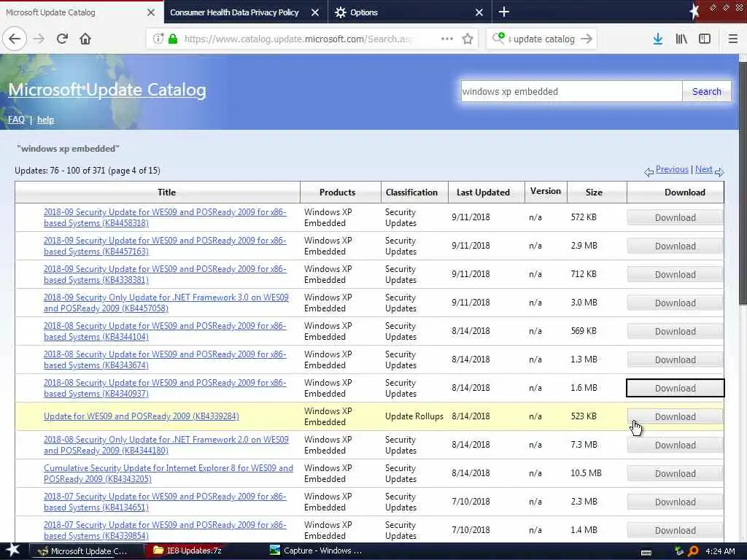Image resolution: width=747 pixels, height=560 pixels.
Task: Download the KB4338381 update (712 KB)
Action: [x=675, y=274]
